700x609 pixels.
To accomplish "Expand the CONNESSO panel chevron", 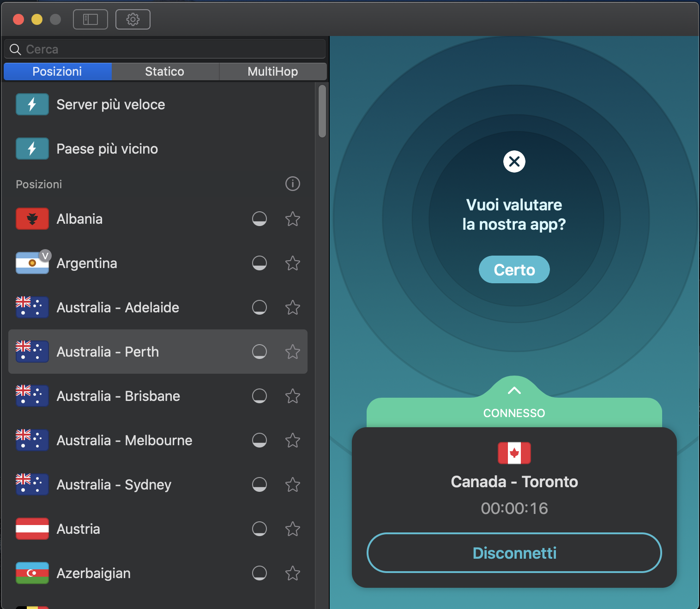I will click(x=514, y=390).
